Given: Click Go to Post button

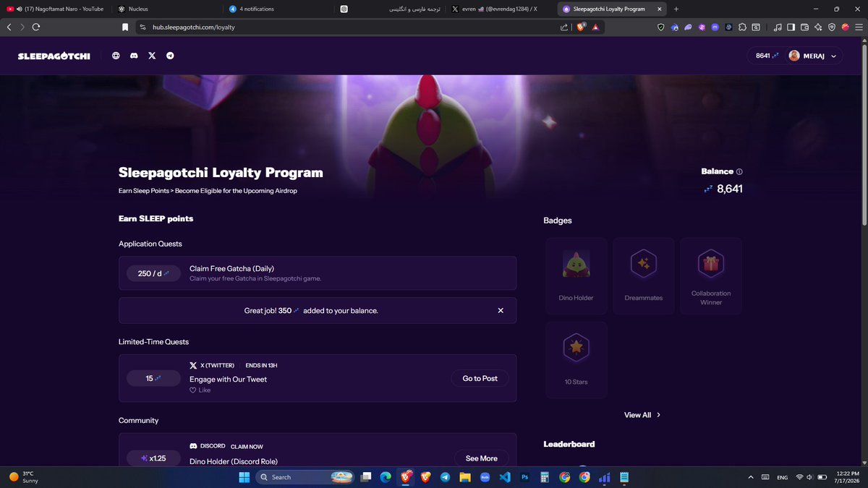Looking at the screenshot, I should click(x=480, y=378).
